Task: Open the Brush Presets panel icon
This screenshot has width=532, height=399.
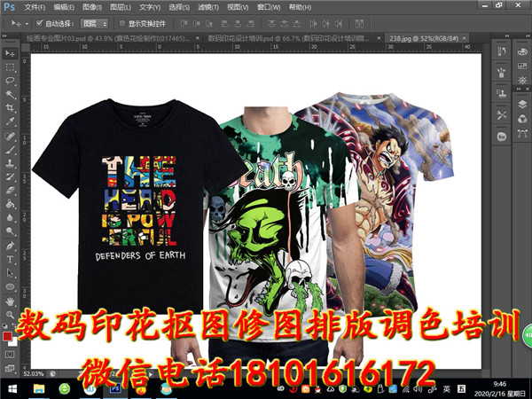Action: point(502,73)
